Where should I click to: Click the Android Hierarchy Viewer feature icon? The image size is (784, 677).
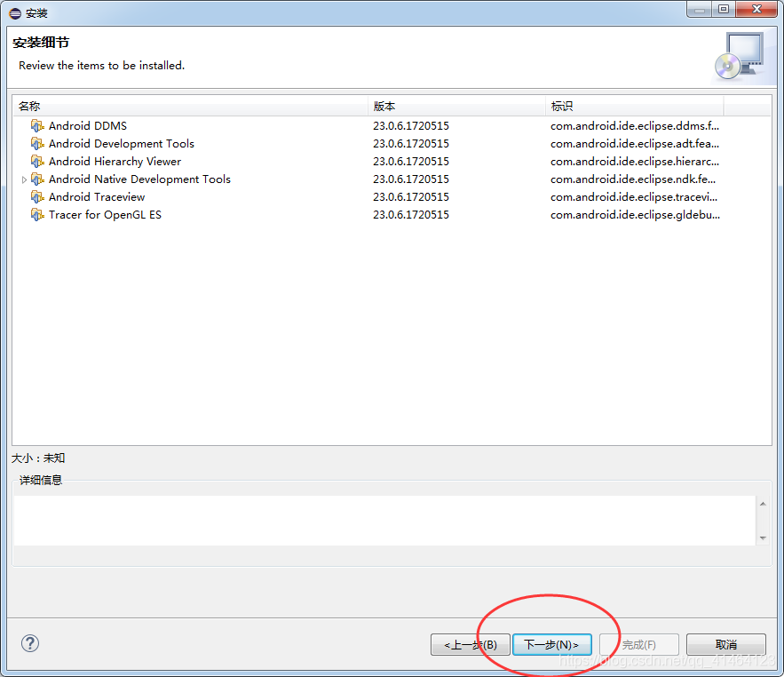tap(37, 161)
